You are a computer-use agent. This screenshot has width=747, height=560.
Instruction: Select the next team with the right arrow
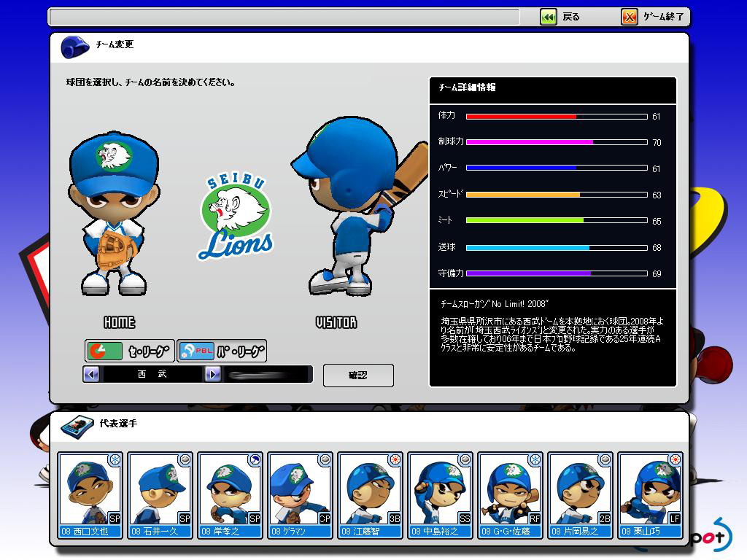[213, 374]
